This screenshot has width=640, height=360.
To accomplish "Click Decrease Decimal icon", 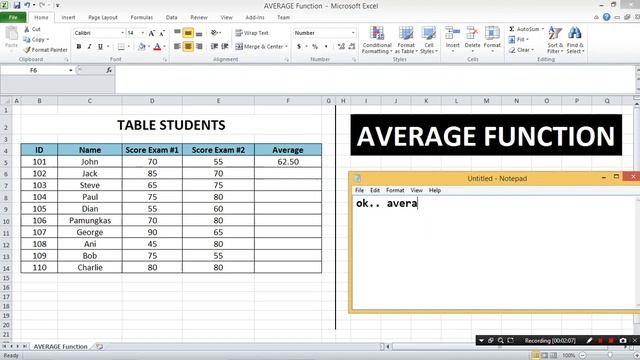I will pos(352,47).
